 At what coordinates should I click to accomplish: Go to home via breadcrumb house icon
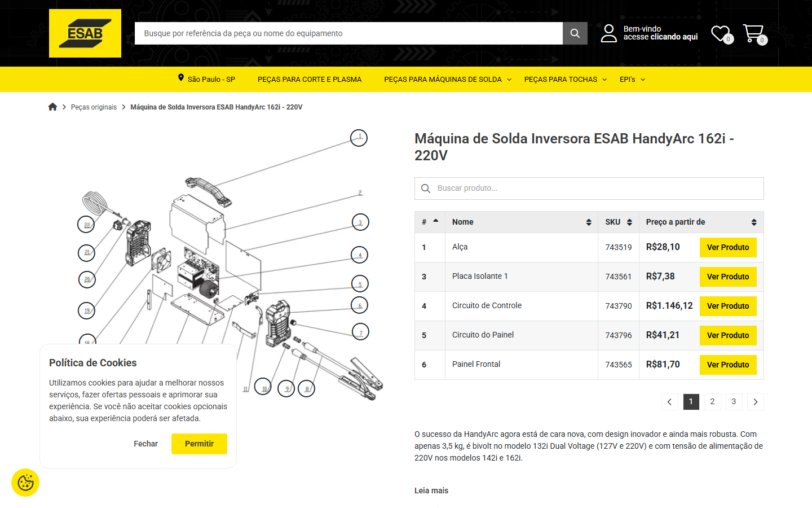pos(53,107)
